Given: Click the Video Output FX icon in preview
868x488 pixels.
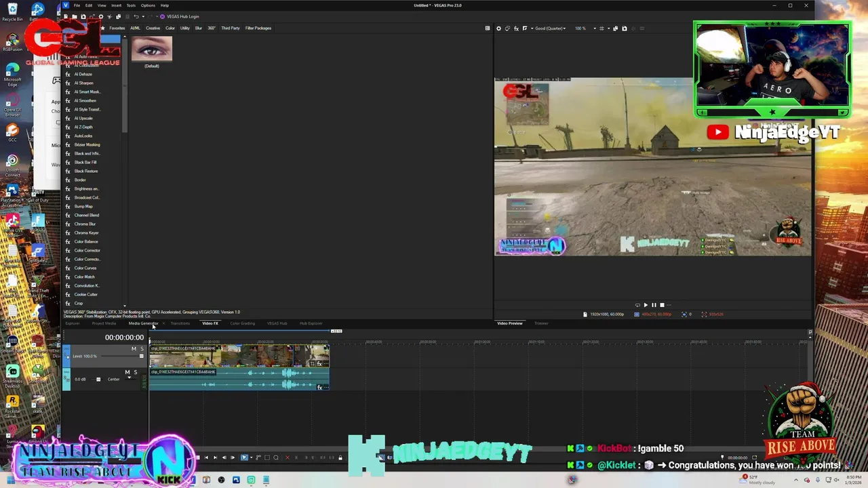Looking at the screenshot, I should pyautogui.click(x=516, y=28).
